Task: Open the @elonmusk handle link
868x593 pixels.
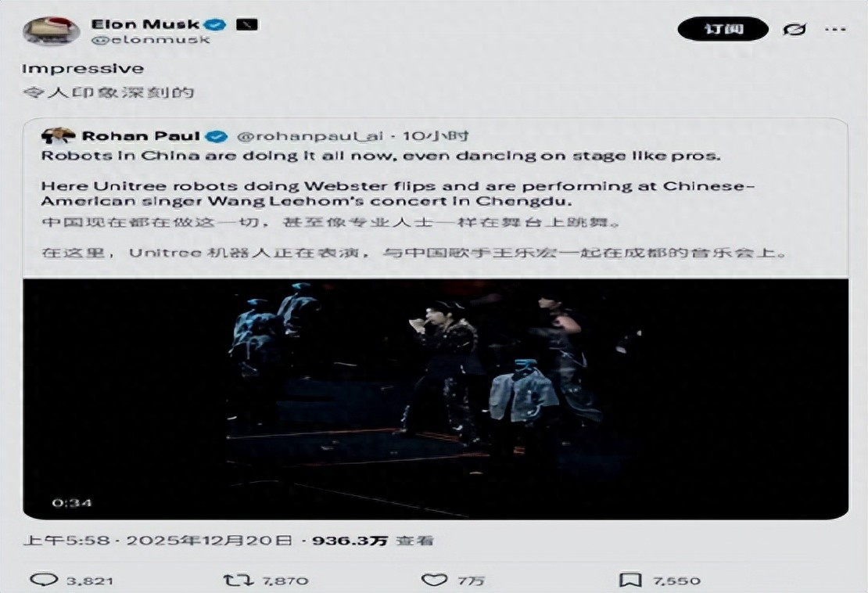Action: pos(150,40)
